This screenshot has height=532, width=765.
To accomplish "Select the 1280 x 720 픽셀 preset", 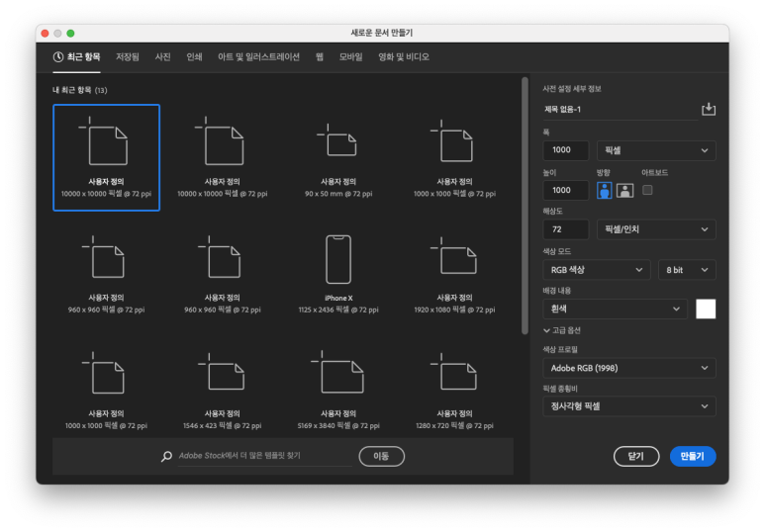I will [454, 391].
